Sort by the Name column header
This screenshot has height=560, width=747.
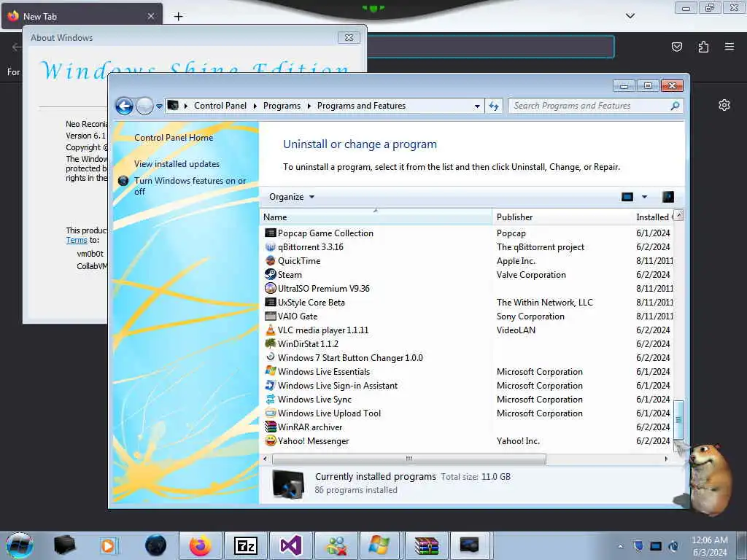[x=376, y=217]
